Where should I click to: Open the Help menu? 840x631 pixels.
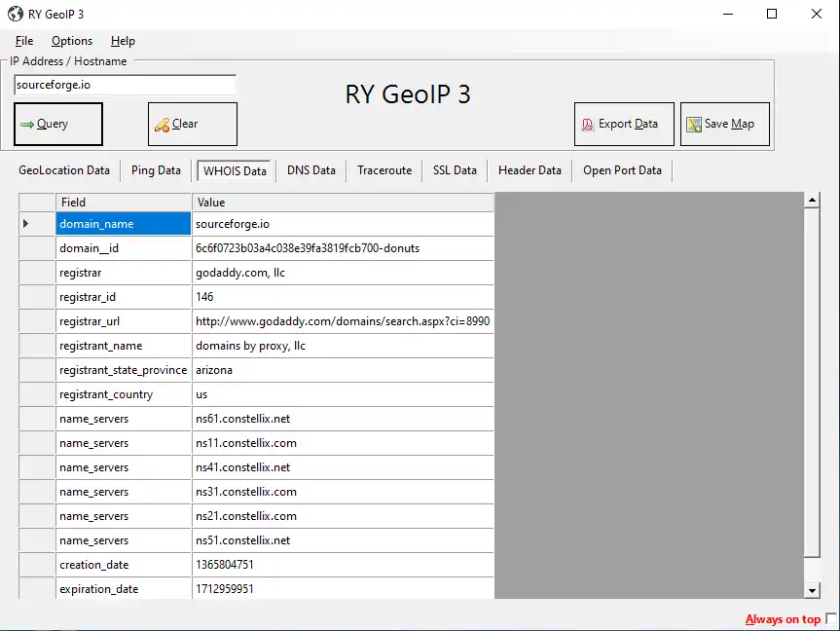coord(123,41)
